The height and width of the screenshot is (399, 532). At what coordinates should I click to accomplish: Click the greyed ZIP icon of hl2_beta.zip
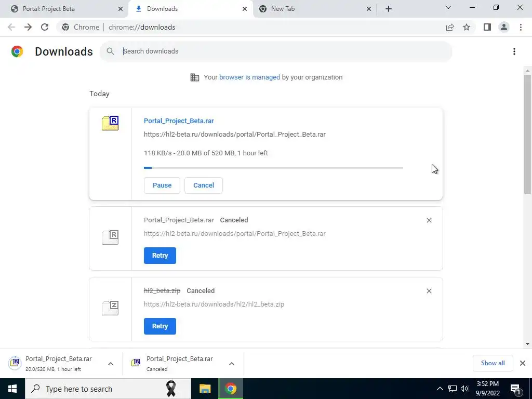(x=110, y=308)
